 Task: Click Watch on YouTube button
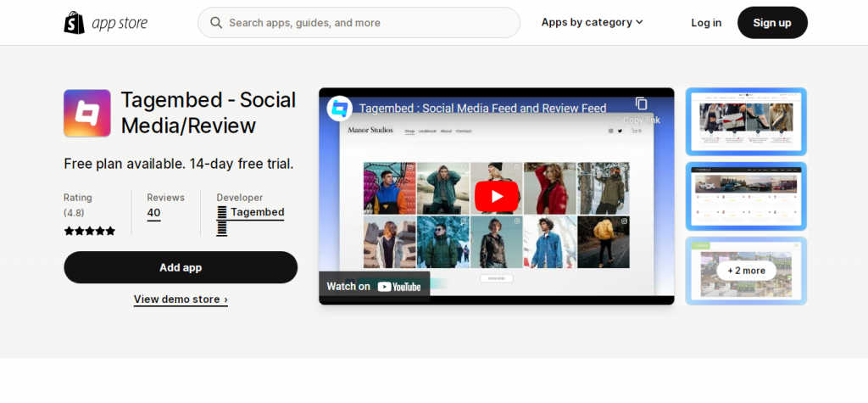coord(374,287)
